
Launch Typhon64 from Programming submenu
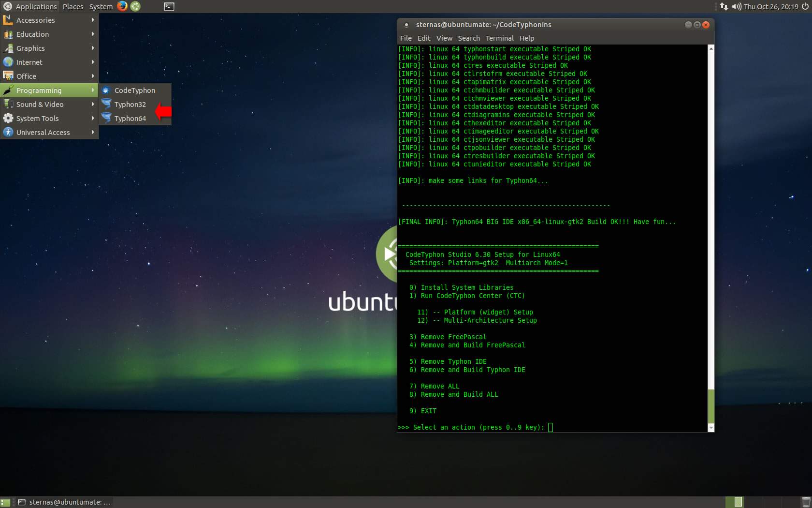135,118
